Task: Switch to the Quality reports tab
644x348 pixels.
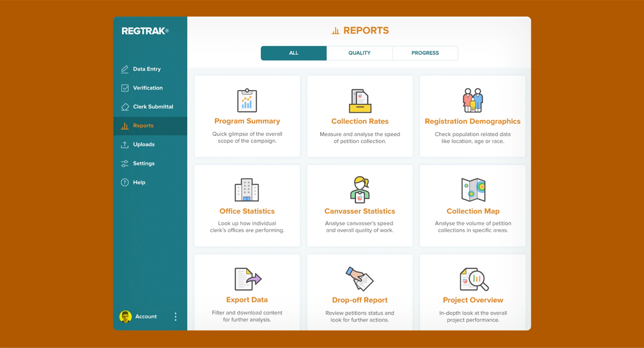Action: coord(359,53)
